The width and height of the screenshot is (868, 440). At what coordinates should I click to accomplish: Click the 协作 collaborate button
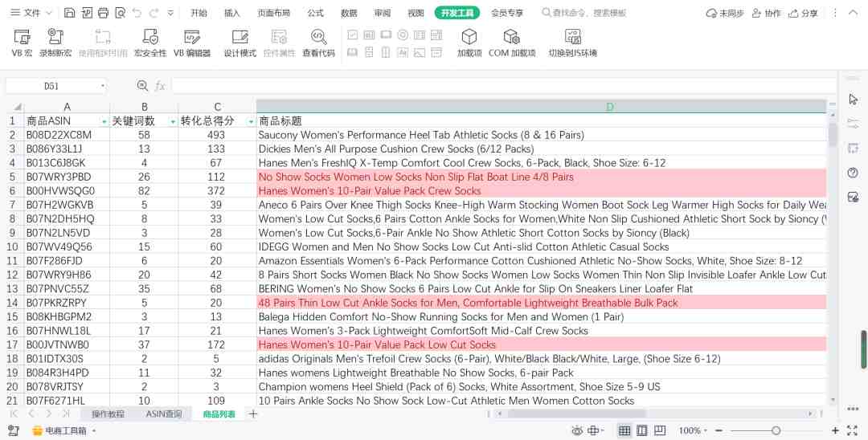point(766,13)
